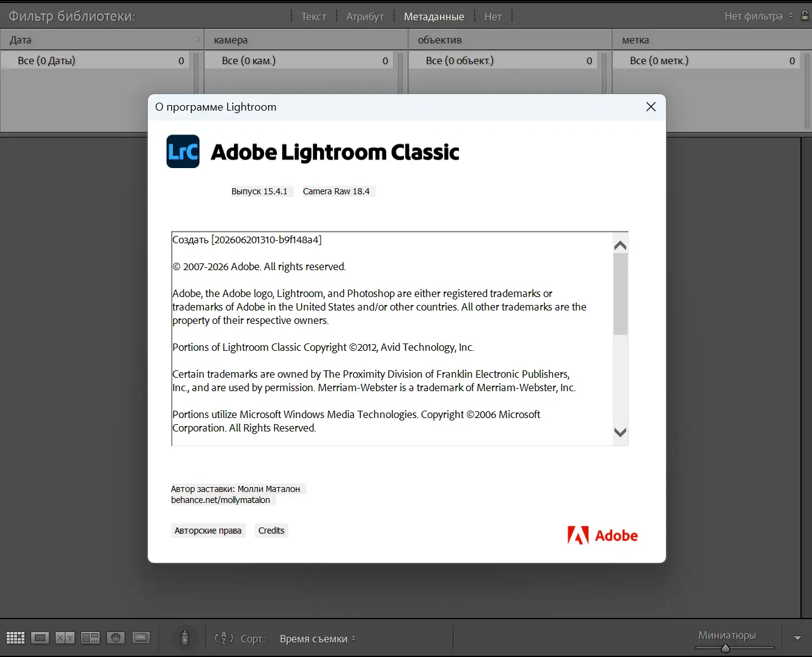Click Выпуск 15.4.1 version label
The width and height of the screenshot is (812, 657).
(259, 191)
